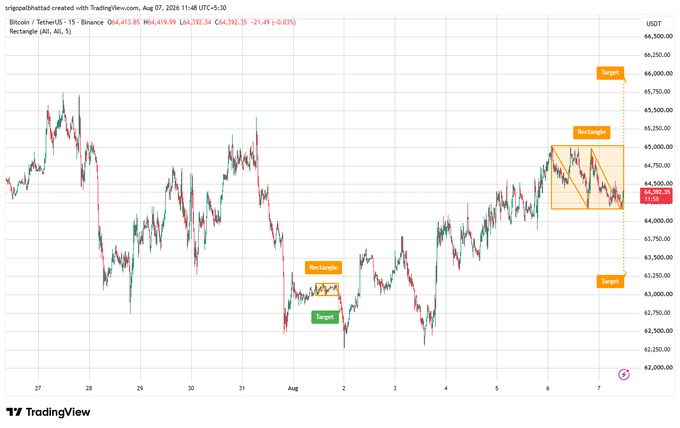Click the 63,500.00 price axis label
Viewport: 680px width, 428px height.
pos(658,258)
